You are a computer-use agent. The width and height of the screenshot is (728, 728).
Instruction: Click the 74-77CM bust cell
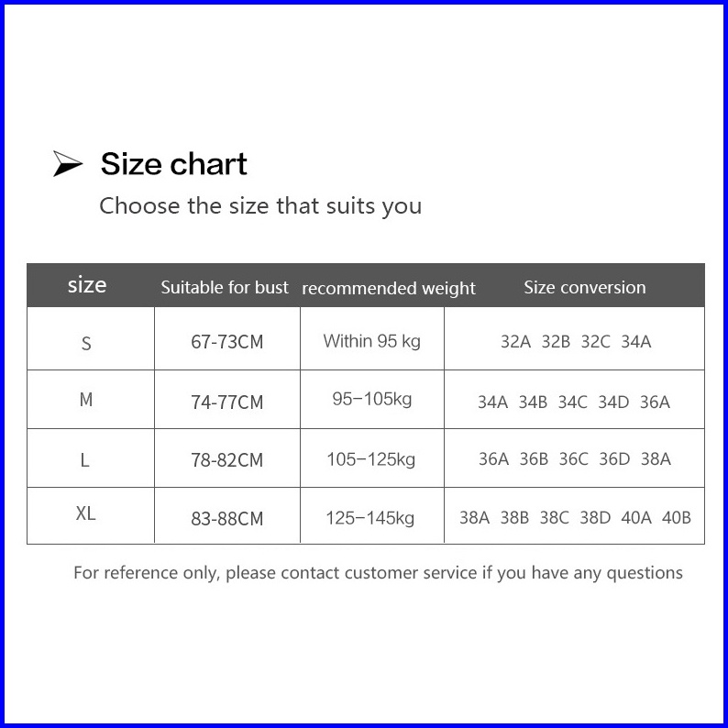point(226,403)
